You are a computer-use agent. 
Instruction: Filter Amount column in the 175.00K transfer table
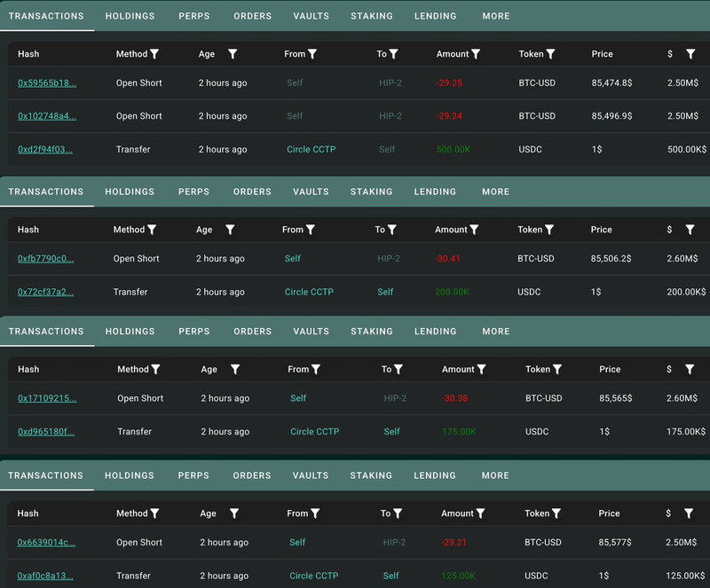(481, 369)
